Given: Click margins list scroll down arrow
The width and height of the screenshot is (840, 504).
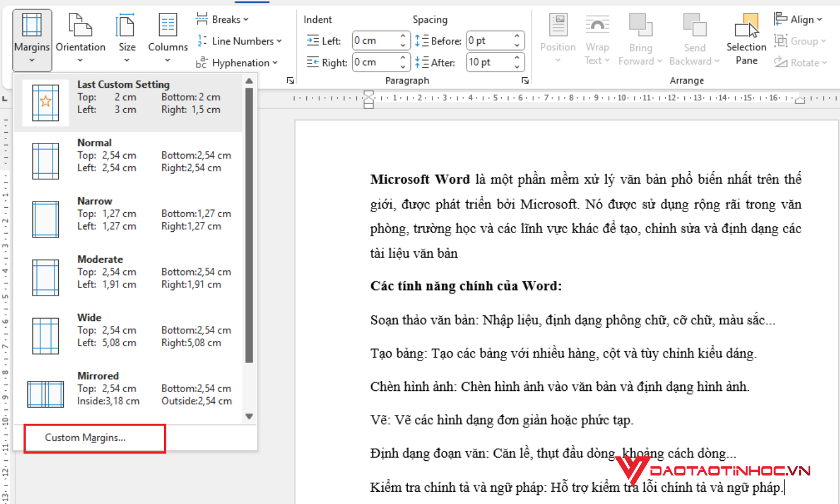Looking at the screenshot, I should tap(249, 417).
